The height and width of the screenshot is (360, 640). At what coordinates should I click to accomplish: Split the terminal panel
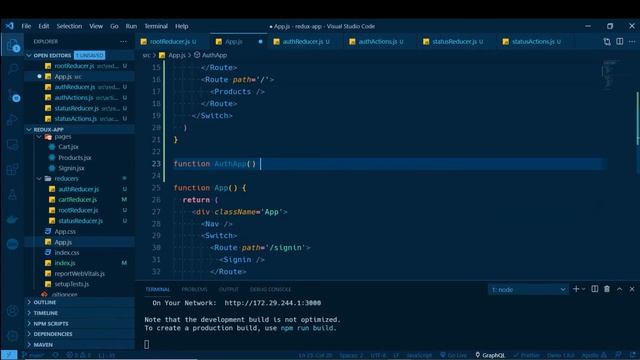click(x=595, y=289)
